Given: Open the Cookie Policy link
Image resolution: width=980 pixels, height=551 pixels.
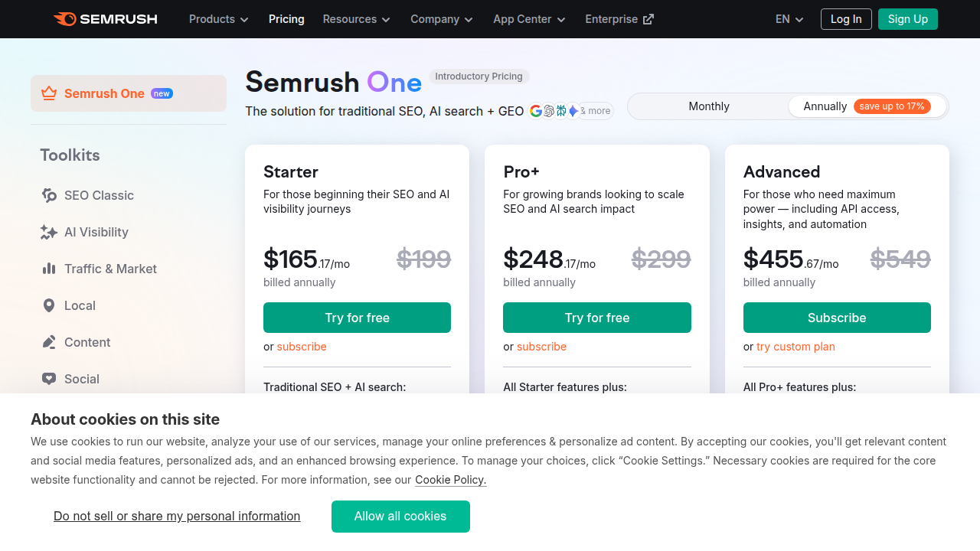Looking at the screenshot, I should coord(450,479).
